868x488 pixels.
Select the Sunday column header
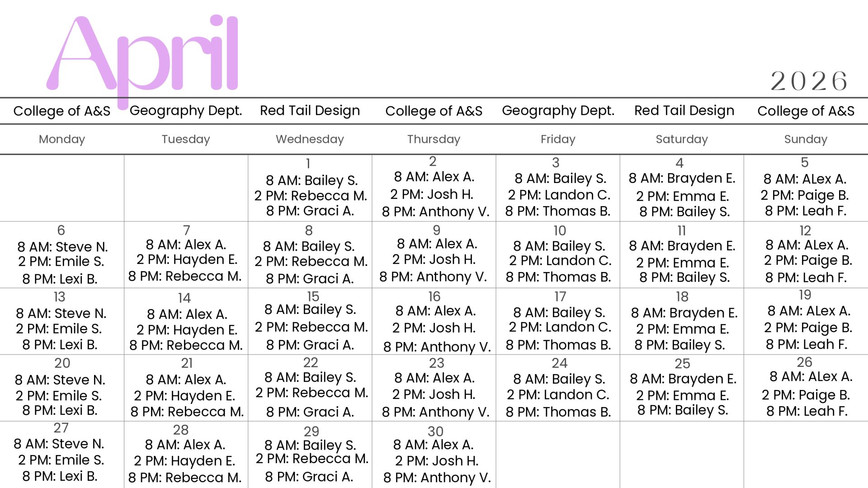[806, 139]
